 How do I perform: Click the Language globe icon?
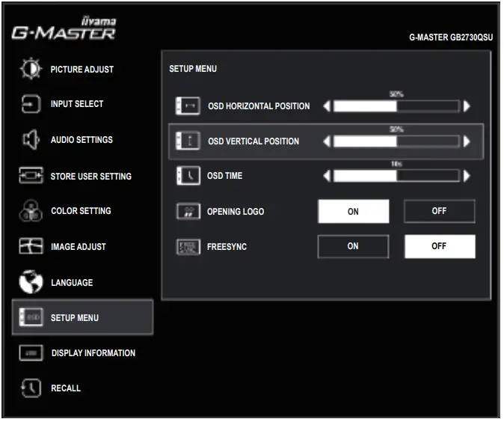tap(31, 282)
